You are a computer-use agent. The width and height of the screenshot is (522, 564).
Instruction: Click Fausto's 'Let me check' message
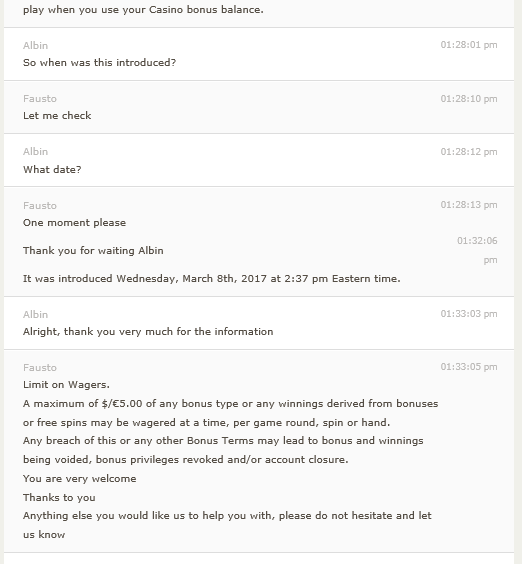pos(57,115)
